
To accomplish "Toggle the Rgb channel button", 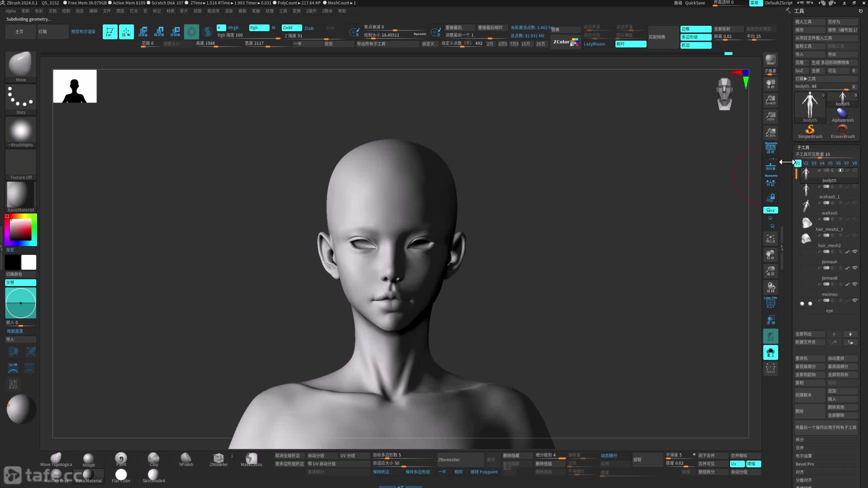I will [x=259, y=28].
